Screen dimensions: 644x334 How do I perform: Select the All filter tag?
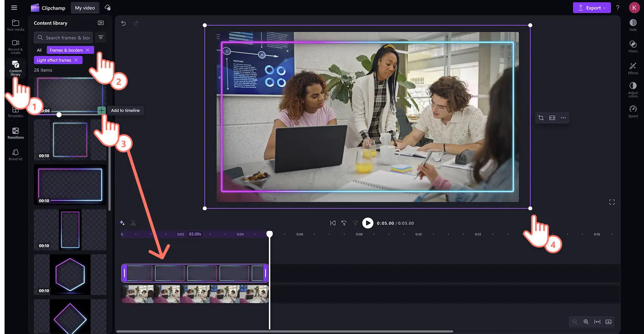coord(39,50)
